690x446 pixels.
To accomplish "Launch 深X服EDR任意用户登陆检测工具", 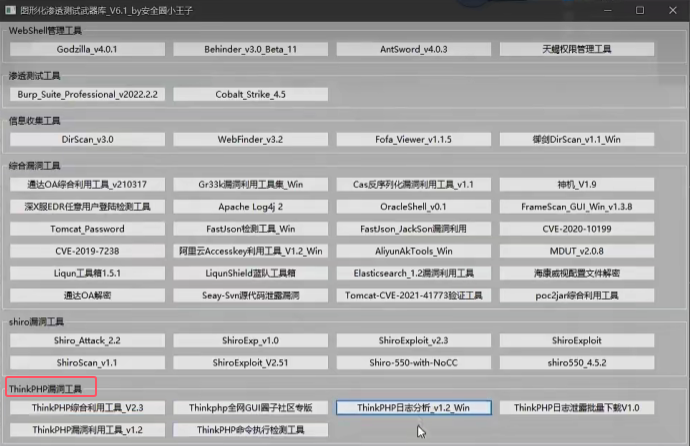I will click(x=87, y=207).
